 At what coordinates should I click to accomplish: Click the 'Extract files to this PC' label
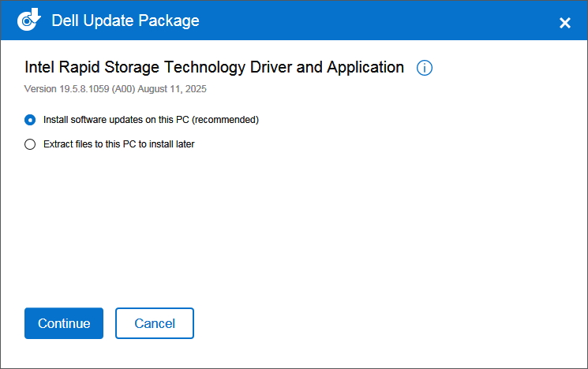[95, 144]
